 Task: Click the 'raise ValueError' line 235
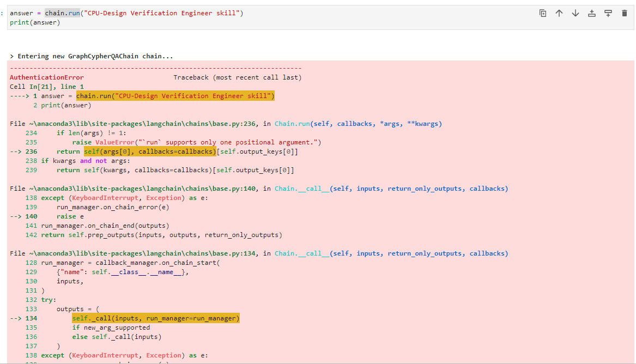coord(197,142)
